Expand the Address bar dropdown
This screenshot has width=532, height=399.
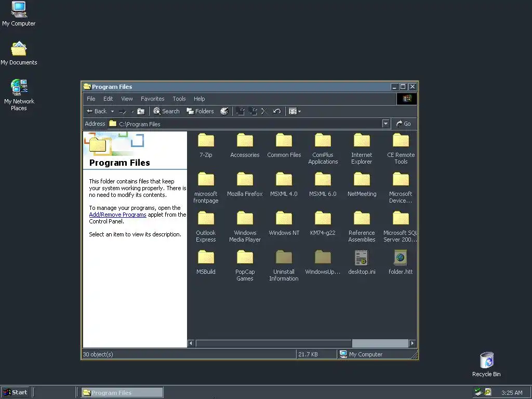[385, 124]
